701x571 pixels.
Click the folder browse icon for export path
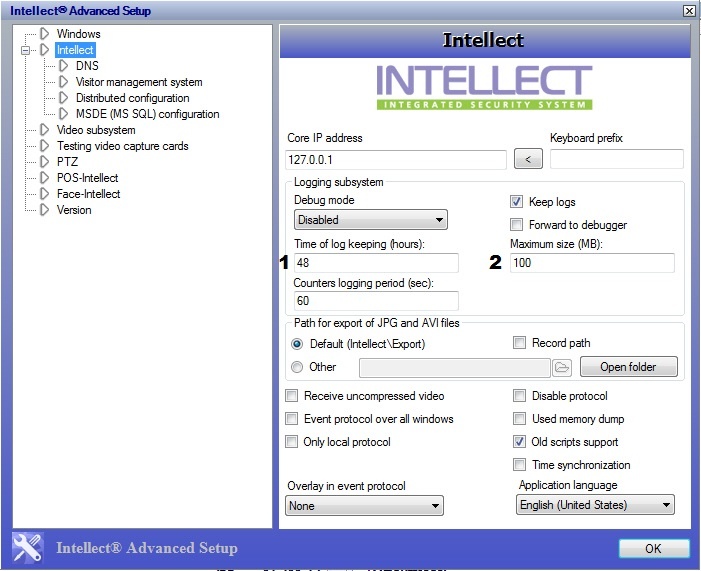click(562, 368)
